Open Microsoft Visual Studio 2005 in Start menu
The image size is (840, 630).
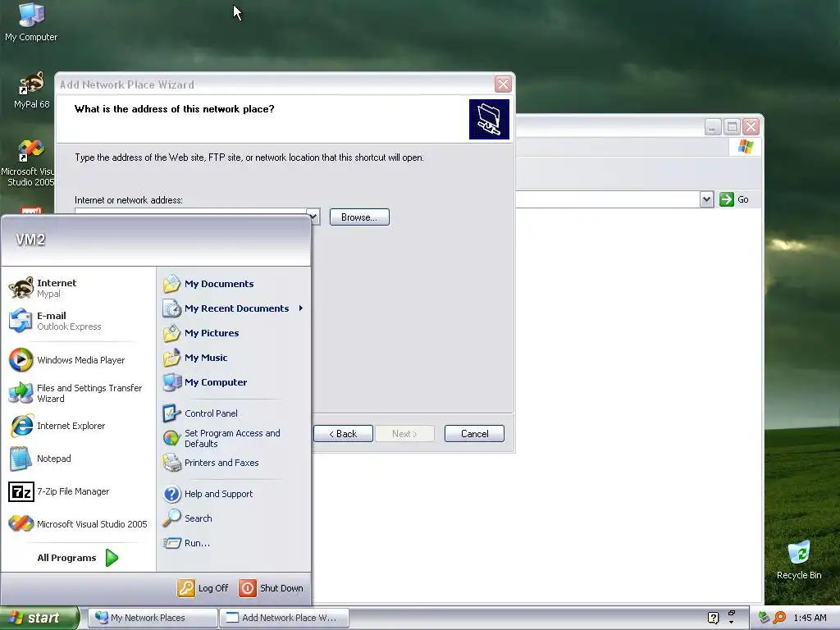tap(78, 524)
